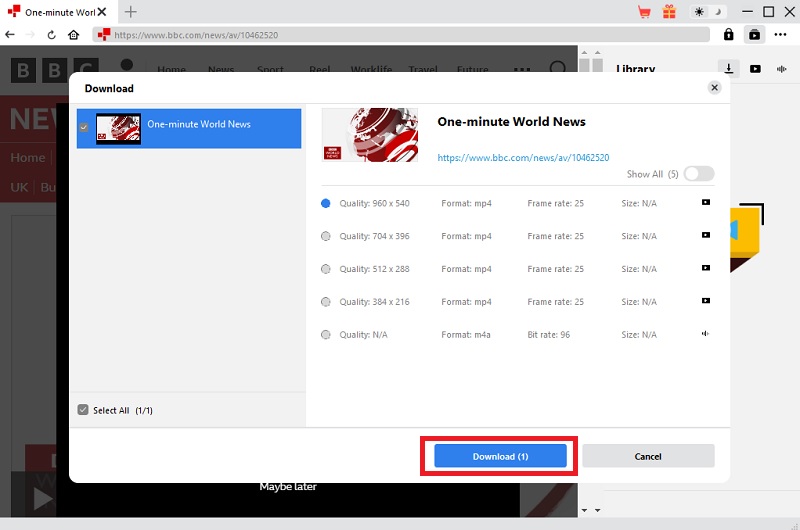Image resolution: width=800 pixels, height=530 pixels.
Task: Toggle the light/dark theme switch
Action: [x=708, y=12]
